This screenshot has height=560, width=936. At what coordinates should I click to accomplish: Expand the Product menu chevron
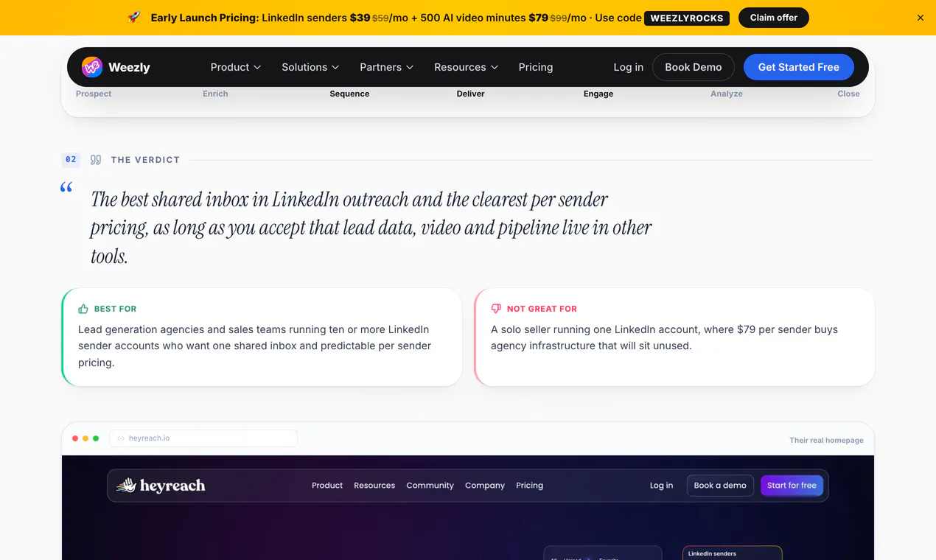coord(257,67)
